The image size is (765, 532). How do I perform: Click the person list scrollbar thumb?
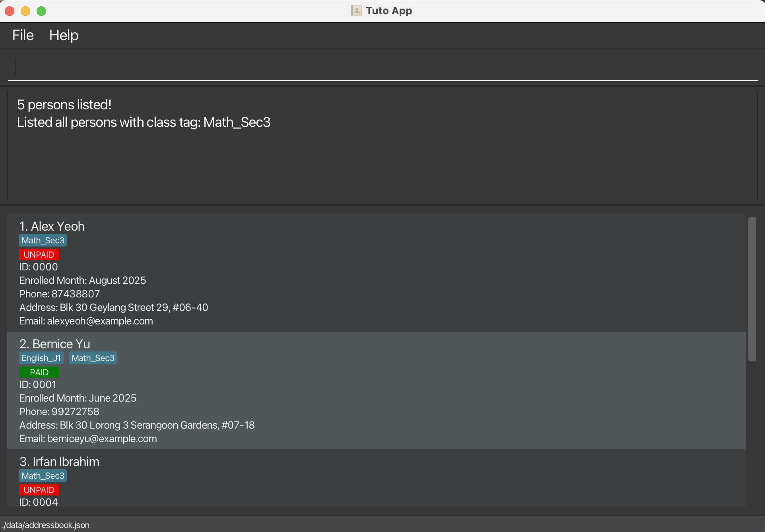tap(752, 289)
